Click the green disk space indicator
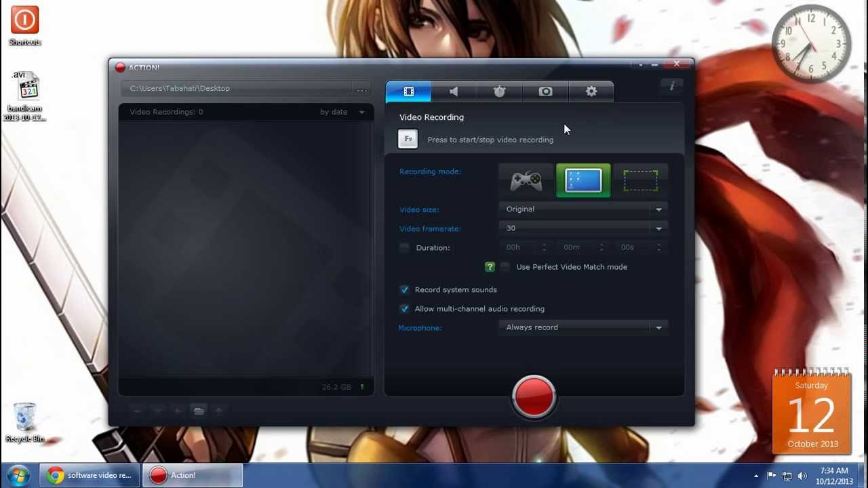 362,387
